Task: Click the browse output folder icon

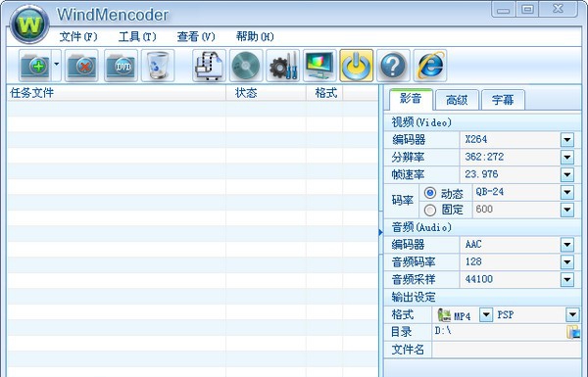Action: pos(573,332)
